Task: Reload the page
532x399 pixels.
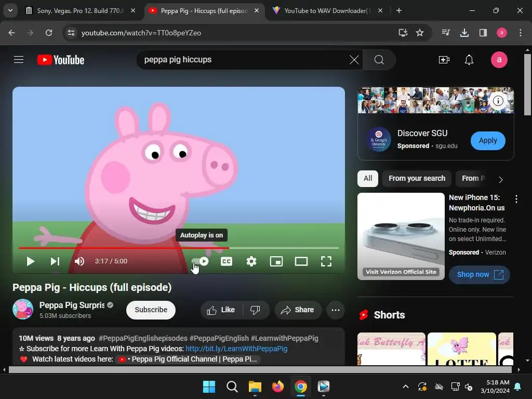Action: coord(49,33)
